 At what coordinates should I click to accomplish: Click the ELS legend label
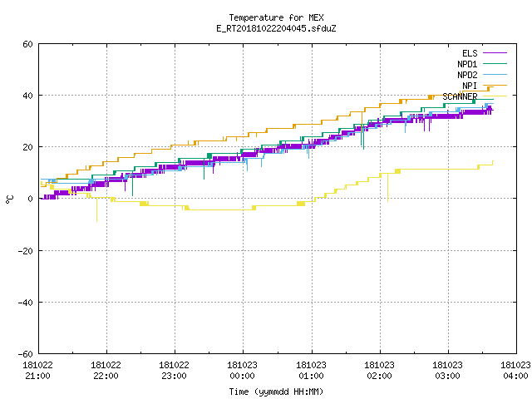pos(470,53)
